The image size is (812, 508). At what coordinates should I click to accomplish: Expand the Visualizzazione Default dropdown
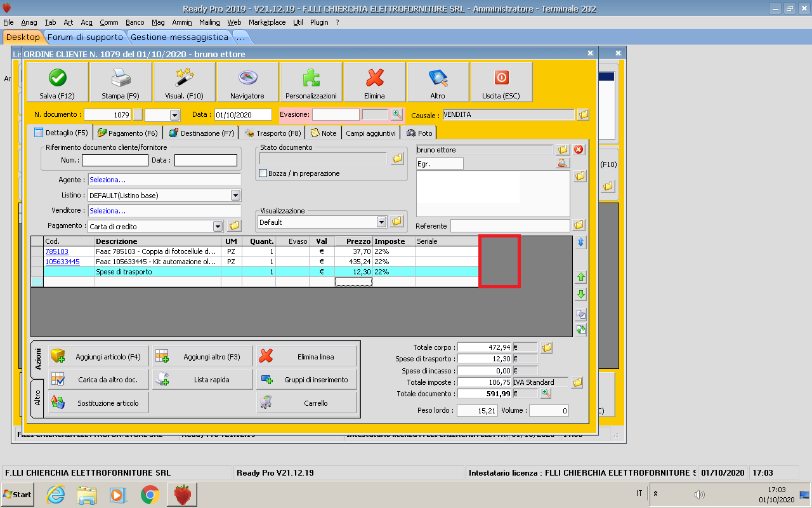(x=381, y=222)
